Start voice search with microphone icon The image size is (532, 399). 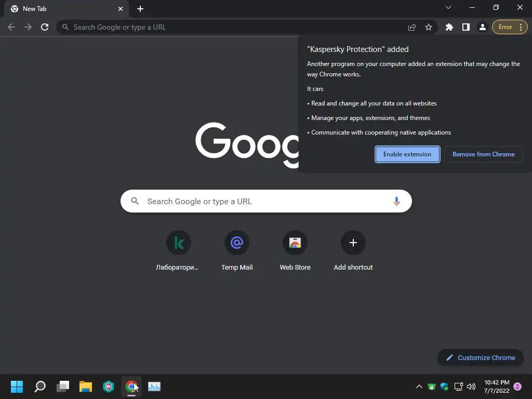(396, 201)
